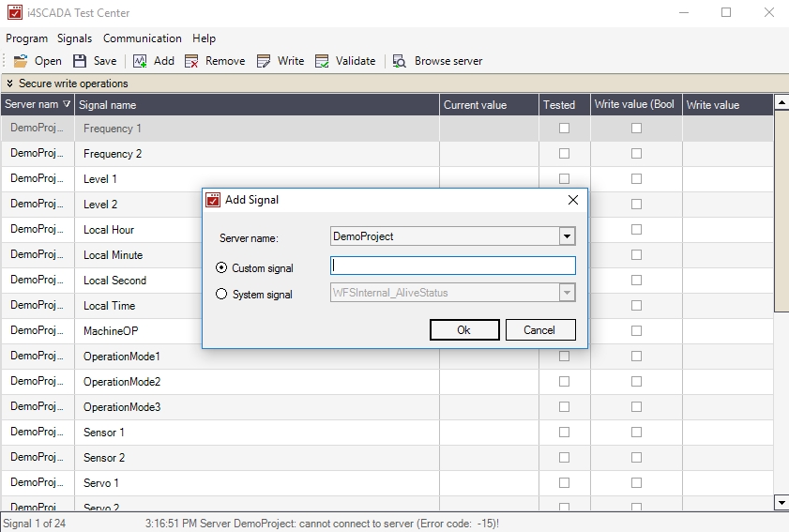Open the WFSInternal_AliveStatus system signal dropdown
This screenshot has height=532, width=789.
(566, 293)
